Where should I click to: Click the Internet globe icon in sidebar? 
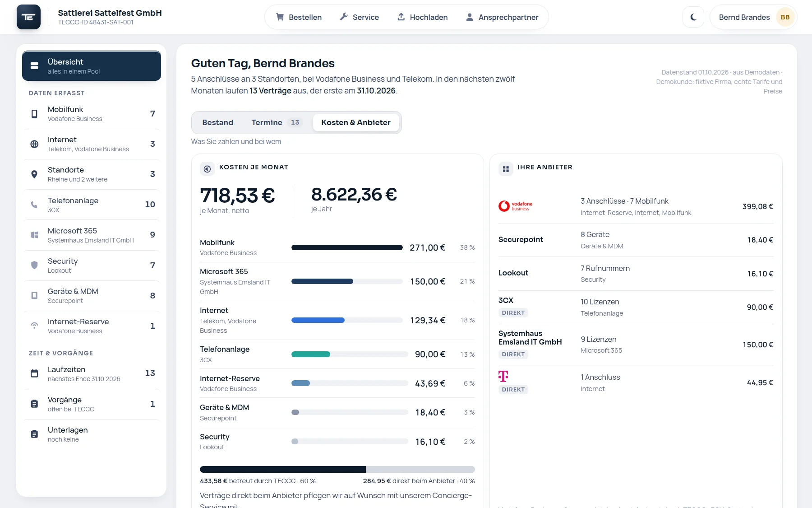[34, 144]
